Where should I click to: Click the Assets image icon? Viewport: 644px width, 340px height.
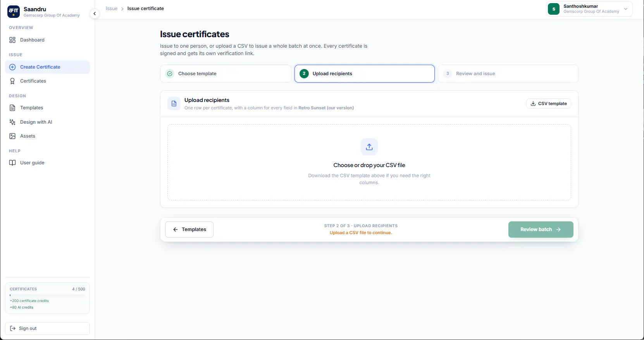pyautogui.click(x=12, y=136)
